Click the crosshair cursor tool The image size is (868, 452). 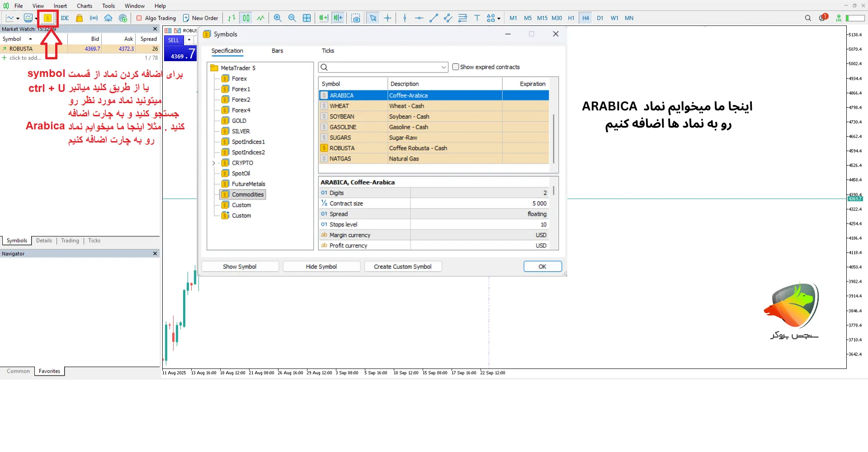(x=387, y=18)
